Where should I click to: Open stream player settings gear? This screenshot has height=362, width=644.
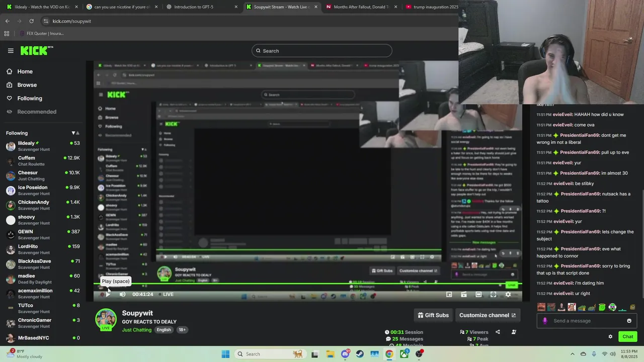point(508,294)
